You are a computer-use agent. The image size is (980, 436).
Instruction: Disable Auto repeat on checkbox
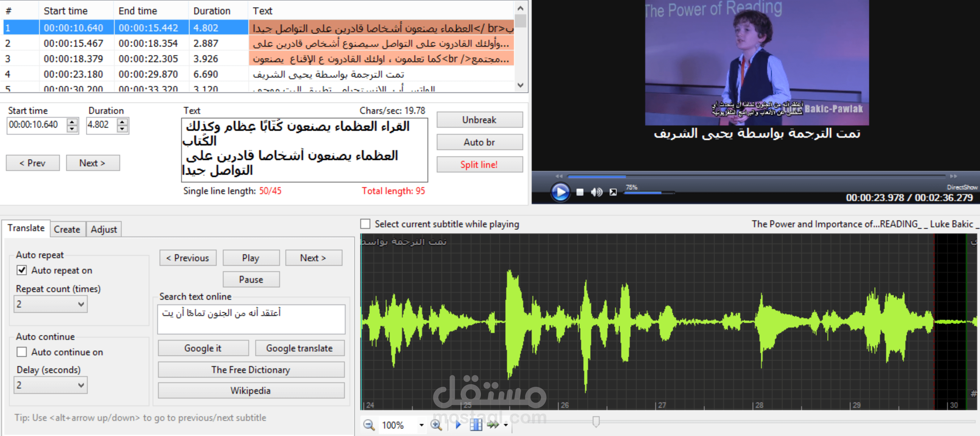[22, 270]
